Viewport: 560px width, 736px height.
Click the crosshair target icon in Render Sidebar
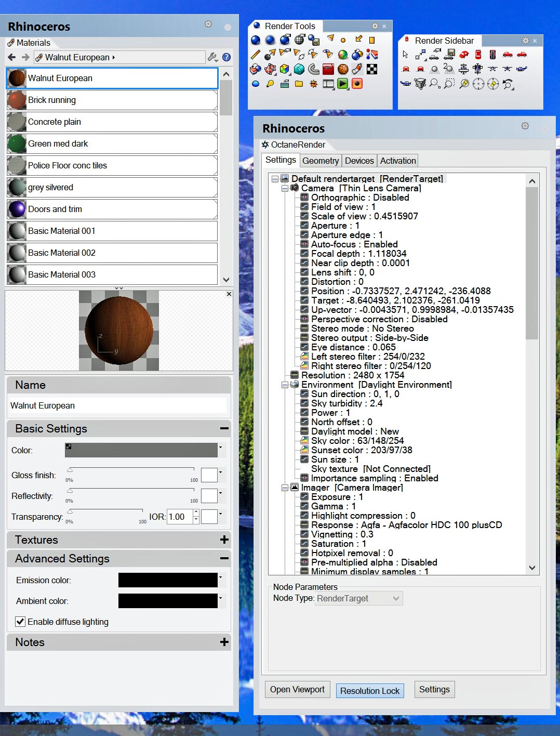[x=478, y=84]
